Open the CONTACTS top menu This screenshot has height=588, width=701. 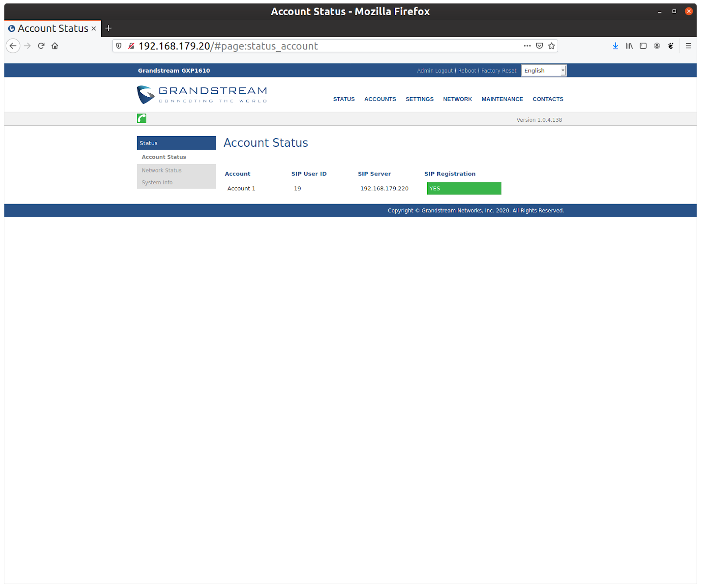tap(548, 99)
